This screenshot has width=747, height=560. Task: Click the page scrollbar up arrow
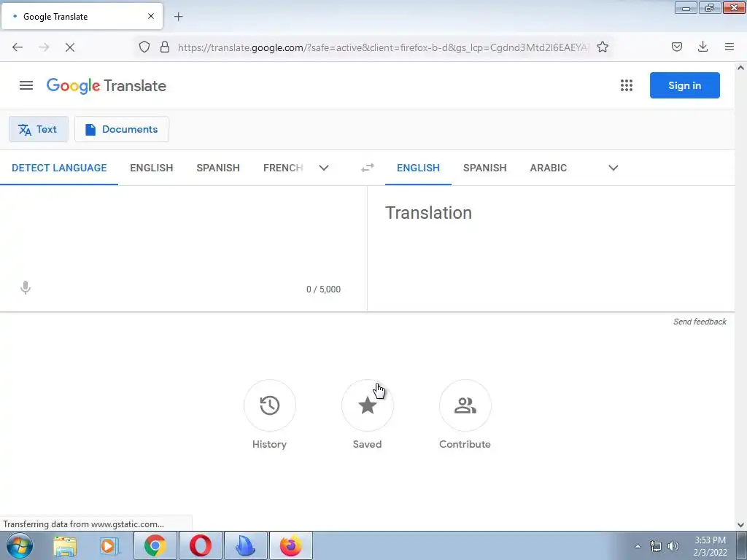pyautogui.click(x=741, y=68)
